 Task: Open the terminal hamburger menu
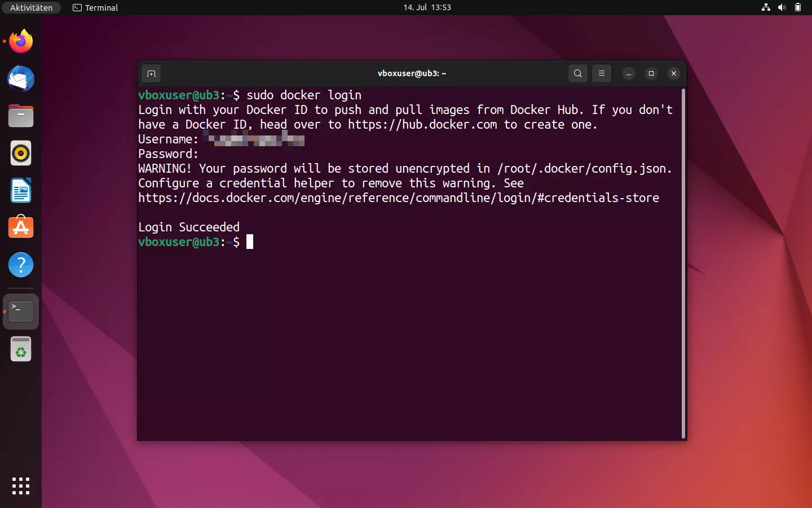tap(602, 73)
